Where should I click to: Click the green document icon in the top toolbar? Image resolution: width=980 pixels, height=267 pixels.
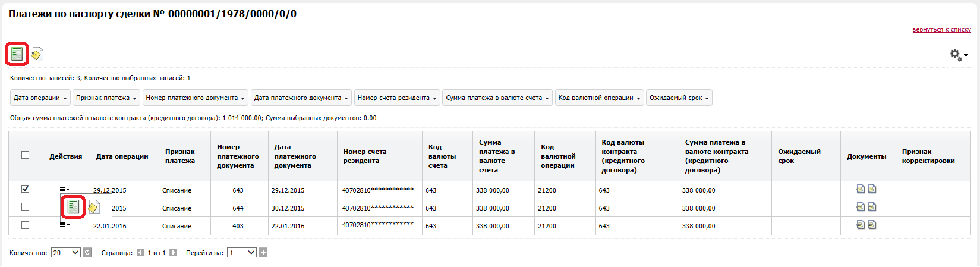coord(17,54)
